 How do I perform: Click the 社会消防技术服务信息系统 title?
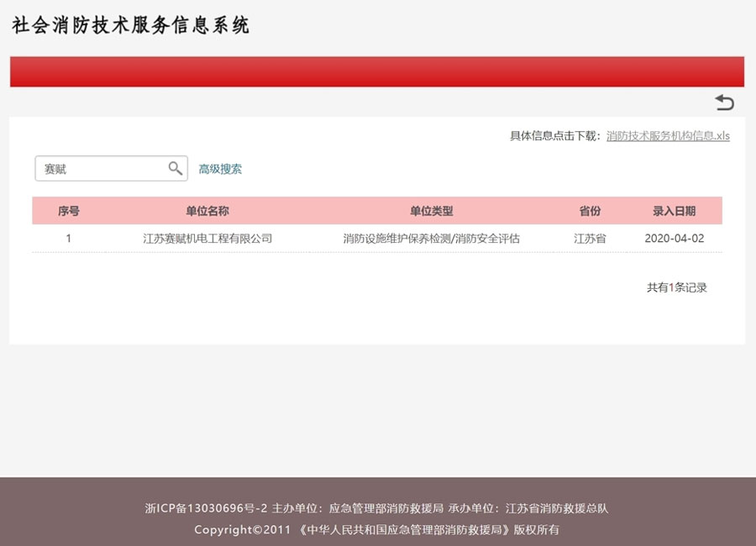[130, 25]
